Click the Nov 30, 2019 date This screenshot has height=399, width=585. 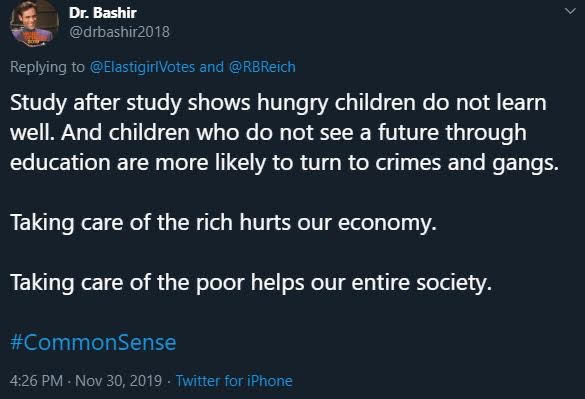click(118, 381)
